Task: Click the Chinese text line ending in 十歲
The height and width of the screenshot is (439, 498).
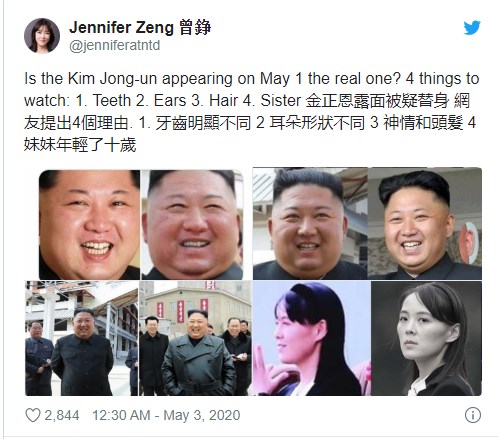Action: [x=80, y=145]
